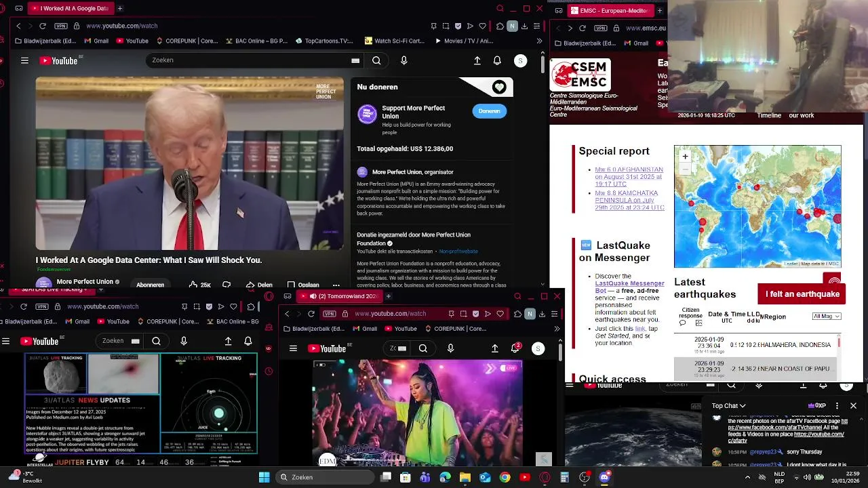The image size is (868, 488).
Task: Click the create upload icon in top-left YouTube
Action: pos(477,60)
